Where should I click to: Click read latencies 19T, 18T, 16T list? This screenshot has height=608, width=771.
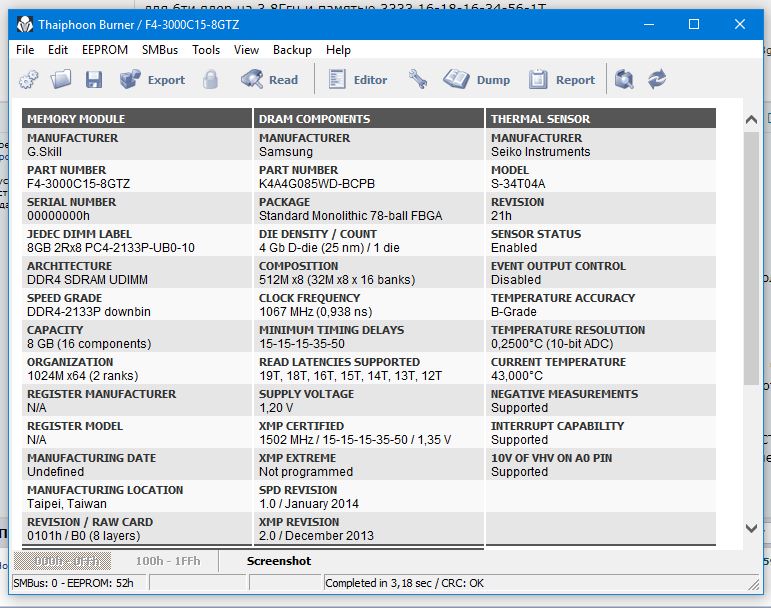click(351, 376)
